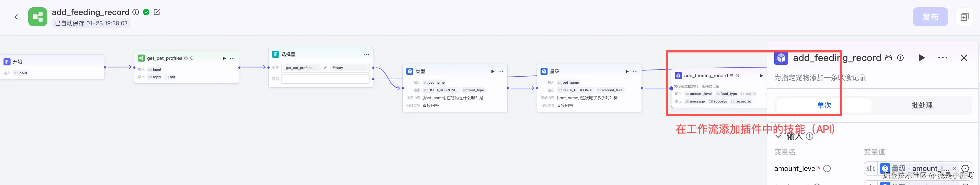Click the lock icon in side panel header
This screenshot has width=980, height=185.
pyautogui.click(x=889, y=58)
